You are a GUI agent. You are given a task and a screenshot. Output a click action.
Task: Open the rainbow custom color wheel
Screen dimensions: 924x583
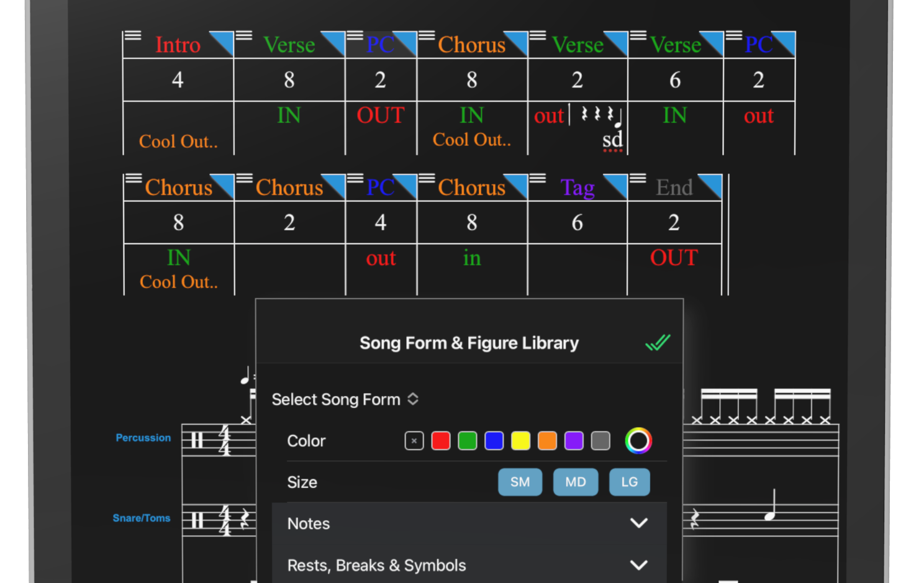click(638, 441)
